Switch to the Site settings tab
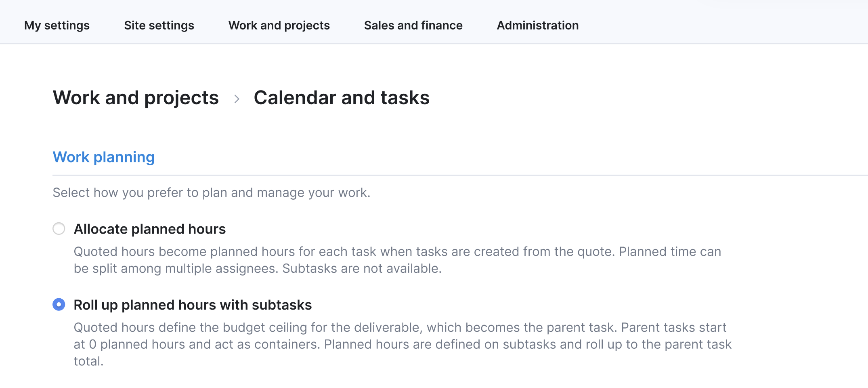This screenshot has width=868, height=388. point(159,25)
